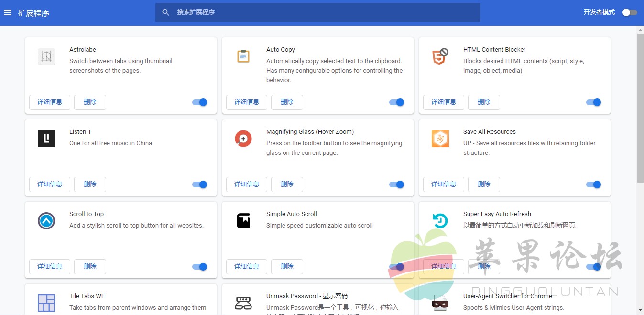Image resolution: width=644 pixels, height=315 pixels.
Task: Click the 扩展程序 page title
Action: [34, 13]
